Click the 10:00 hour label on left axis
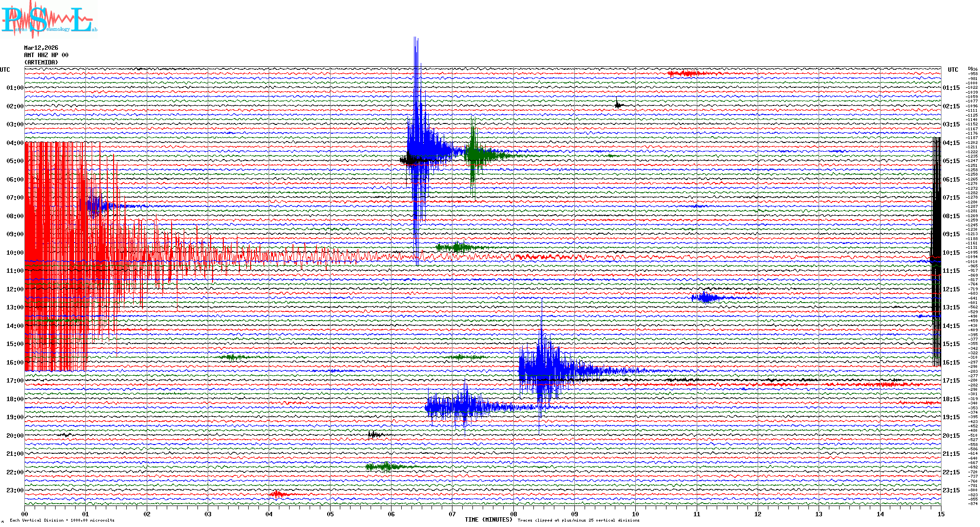Image resolution: width=980 pixels, height=527 pixels. (15, 253)
